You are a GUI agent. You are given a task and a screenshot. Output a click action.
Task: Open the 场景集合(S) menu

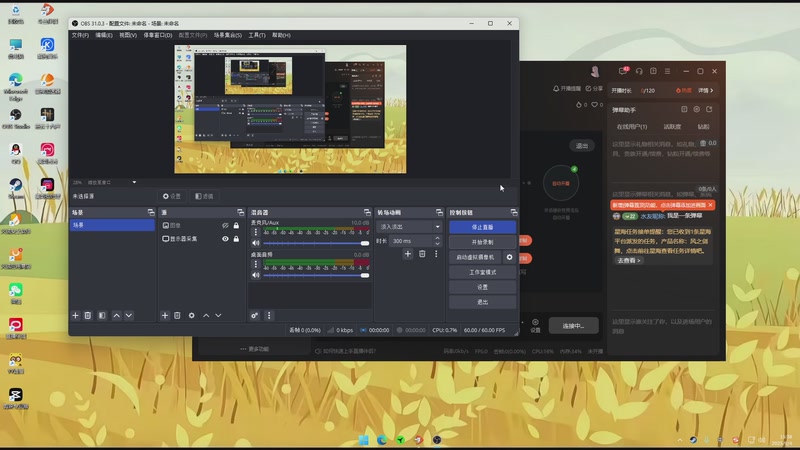click(x=228, y=35)
